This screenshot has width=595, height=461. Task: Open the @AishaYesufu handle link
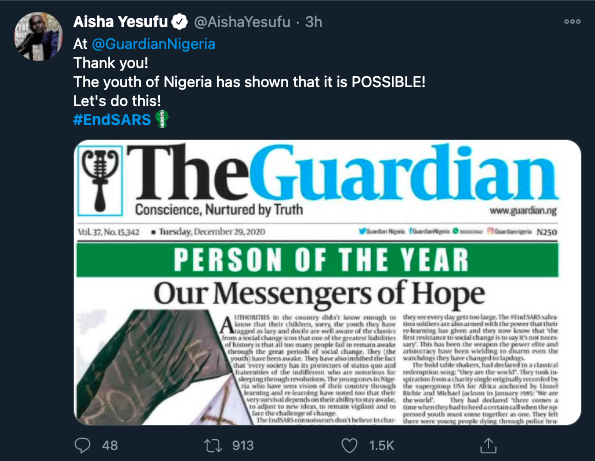[242, 22]
